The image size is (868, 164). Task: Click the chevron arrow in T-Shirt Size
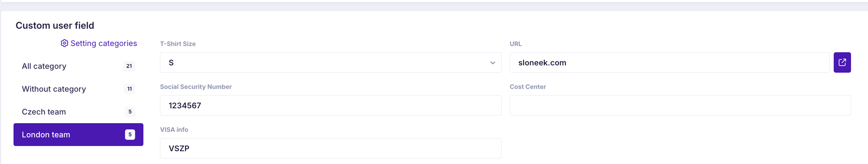[493, 63]
